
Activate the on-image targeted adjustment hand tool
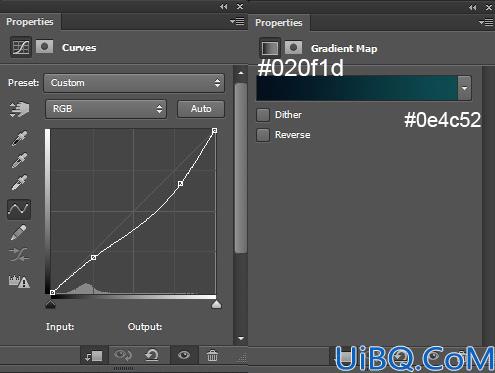click(x=19, y=109)
